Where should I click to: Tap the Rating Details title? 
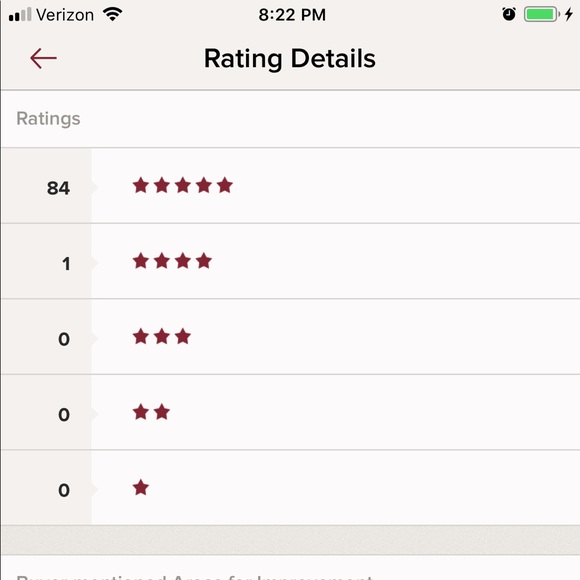tap(290, 59)
